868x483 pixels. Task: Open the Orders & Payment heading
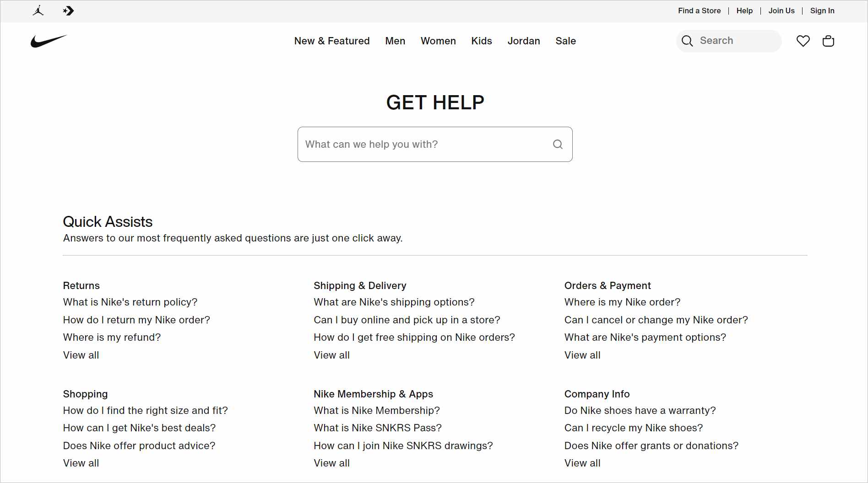coord(607,286)
